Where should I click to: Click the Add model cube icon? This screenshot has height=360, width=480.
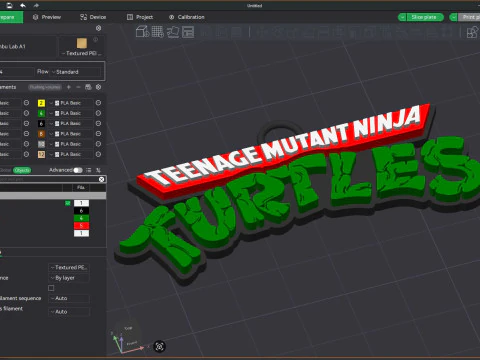[142, 32]
